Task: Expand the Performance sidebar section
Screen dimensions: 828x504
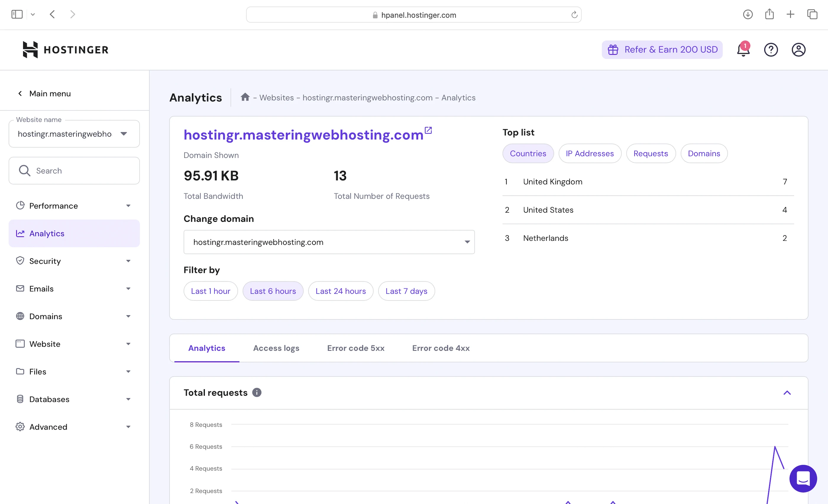Action: point(74,206)
